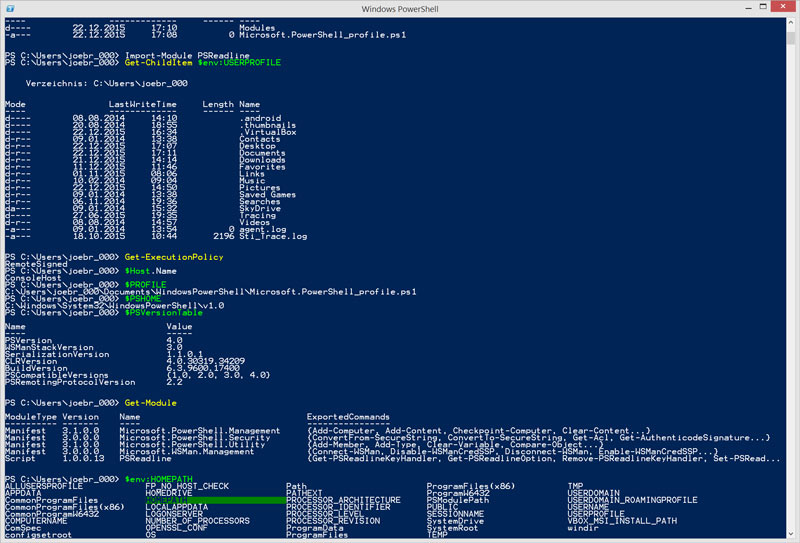Viewport: 800px width, 543px height.
Task: Choose FP_NO_HOST_CHECK completion entry
Action: [187, 486]
